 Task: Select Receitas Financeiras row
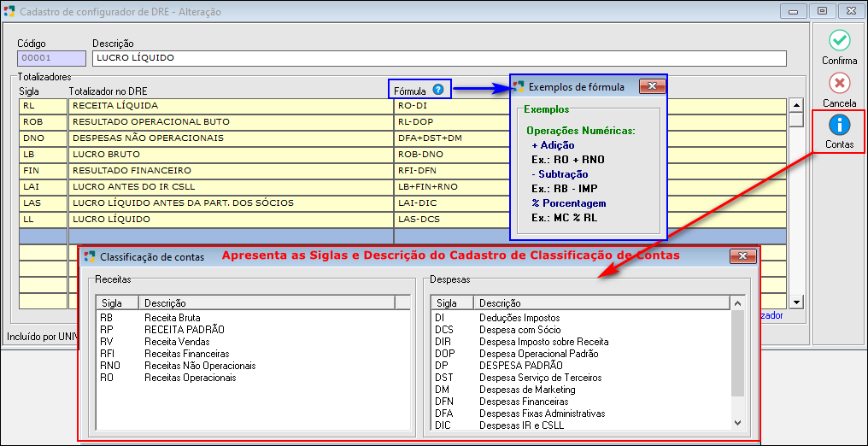[253, 354]
